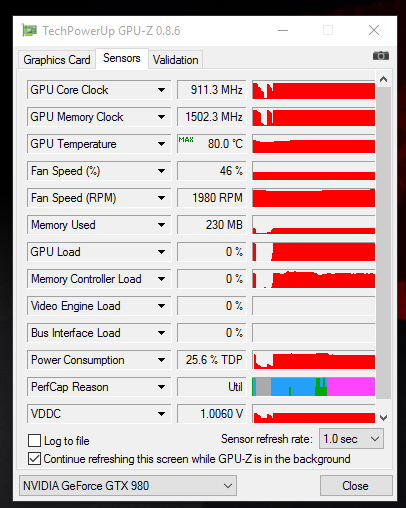Open the Fan Speed (RPM) dropdown arrow
The width and height of the screenshot is (406, 508).
161,198
